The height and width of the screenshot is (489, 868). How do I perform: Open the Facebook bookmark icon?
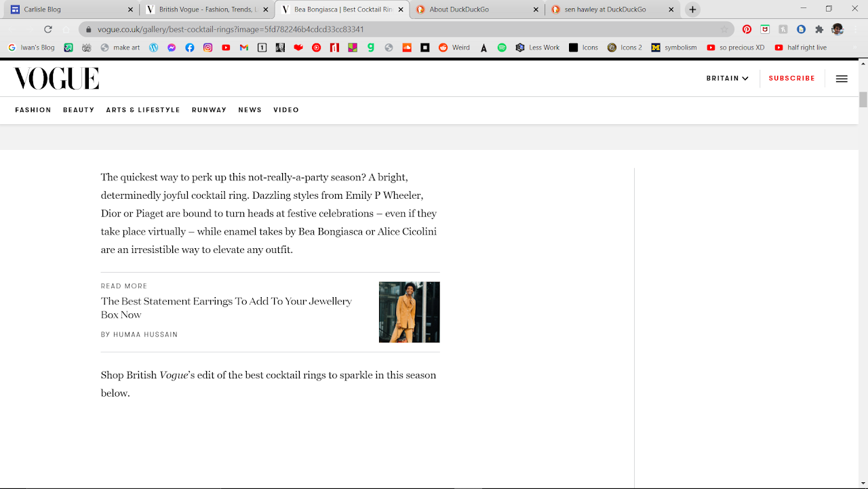tap(190, 47)
